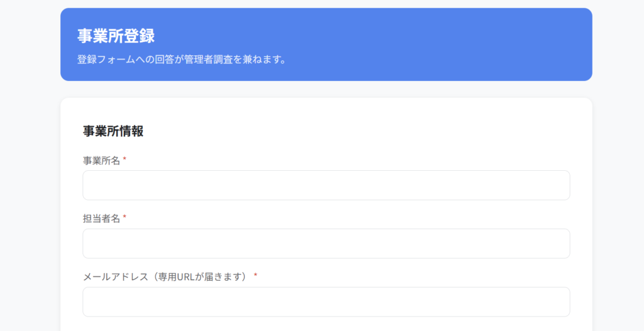Image resolution: width=644 pixels, height=331 pixels.
Task: Click the 事業所名 text input field
Action: pos(326,185)
